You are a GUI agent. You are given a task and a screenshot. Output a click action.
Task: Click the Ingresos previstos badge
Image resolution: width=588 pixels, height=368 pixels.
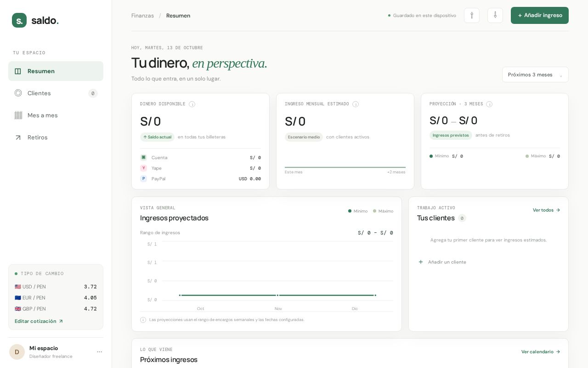coord(451,135)
